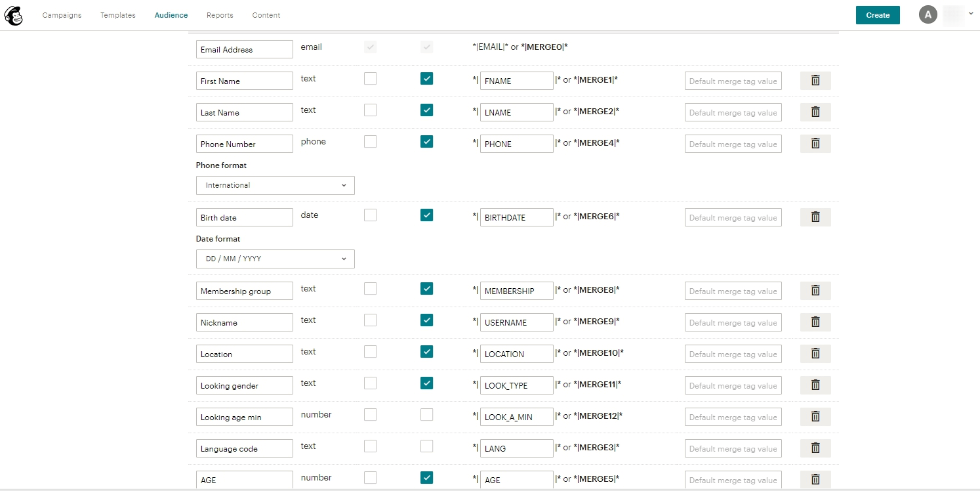Enable visible checkbox for Looking age min
Screen dimensions: 980x491
tap(427, 415)
